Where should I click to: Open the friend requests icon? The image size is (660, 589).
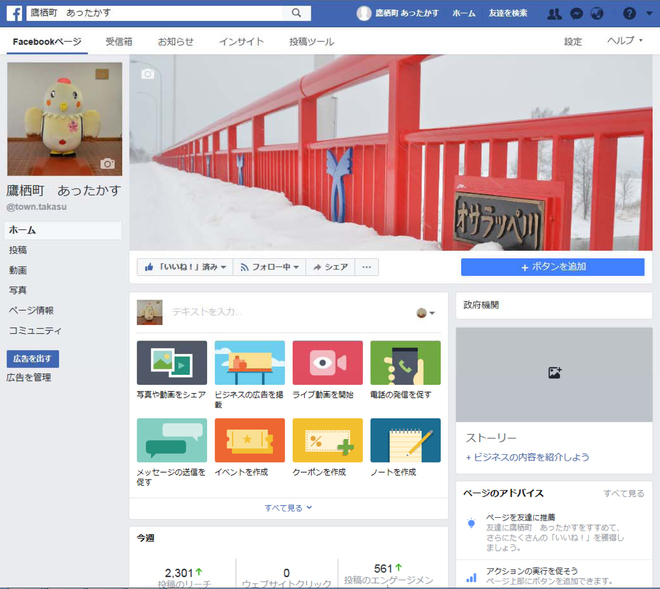click(554, 14)
